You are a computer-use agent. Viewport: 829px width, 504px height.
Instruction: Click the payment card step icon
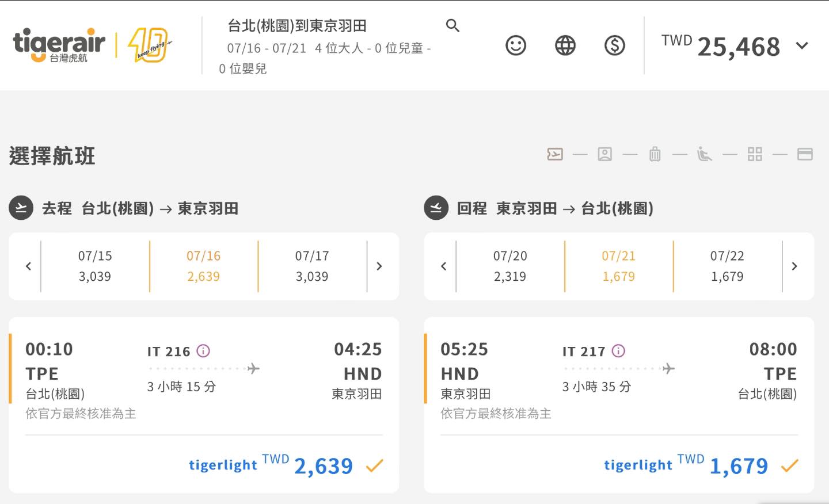[x=804, y=154]
